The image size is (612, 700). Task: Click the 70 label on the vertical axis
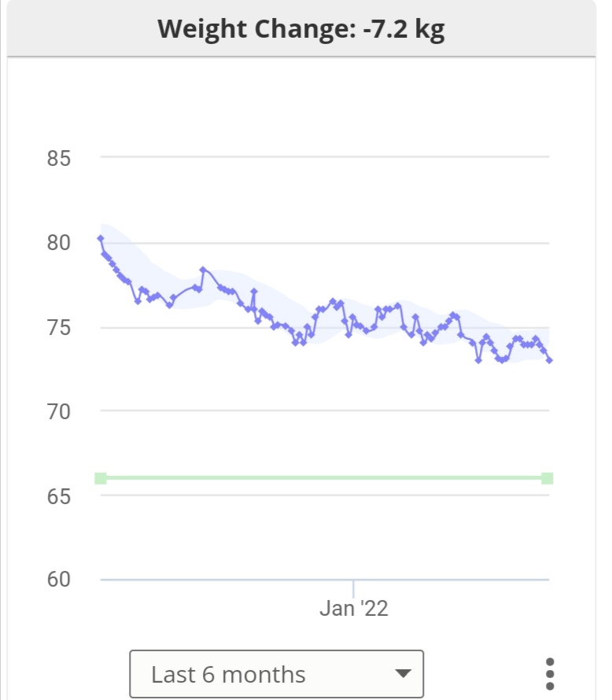pos(58,411)
